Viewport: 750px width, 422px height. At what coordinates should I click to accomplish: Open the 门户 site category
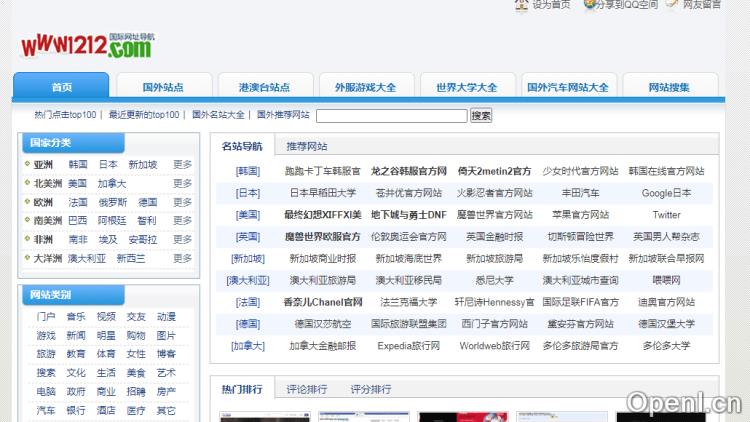pos(46,317)
